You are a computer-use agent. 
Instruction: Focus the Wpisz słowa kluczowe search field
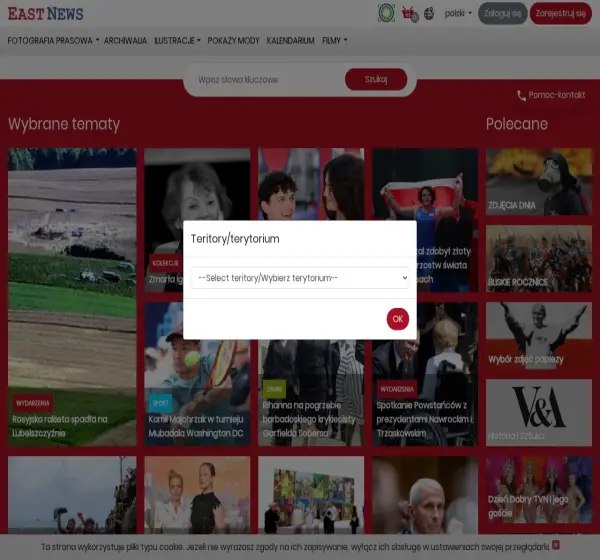[x=268, y=80]
